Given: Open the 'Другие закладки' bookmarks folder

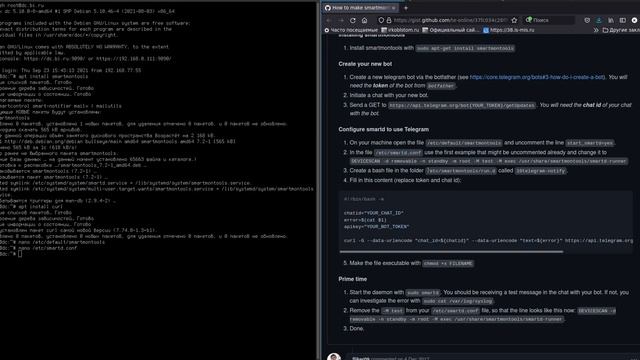Looking at the screenshot, I should [x=621, y=30].
